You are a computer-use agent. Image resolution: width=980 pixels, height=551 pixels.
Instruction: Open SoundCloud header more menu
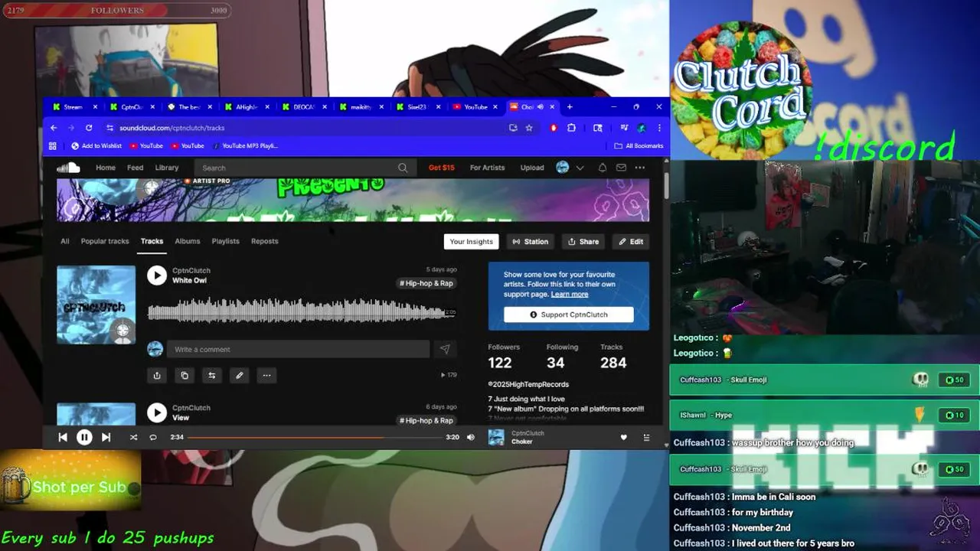coord(640,168)
